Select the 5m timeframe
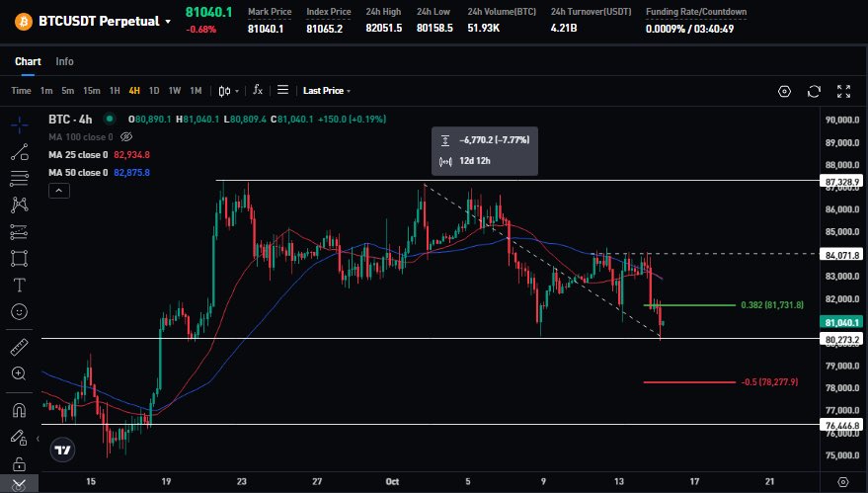The width and height of the screenshot is (868, 493). (x=67, y=90)
